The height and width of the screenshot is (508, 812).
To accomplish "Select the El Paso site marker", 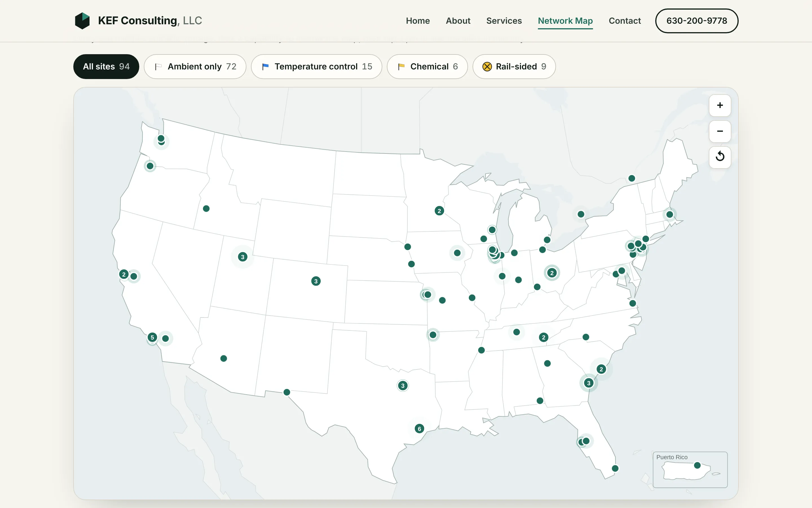I will [286, 392].
